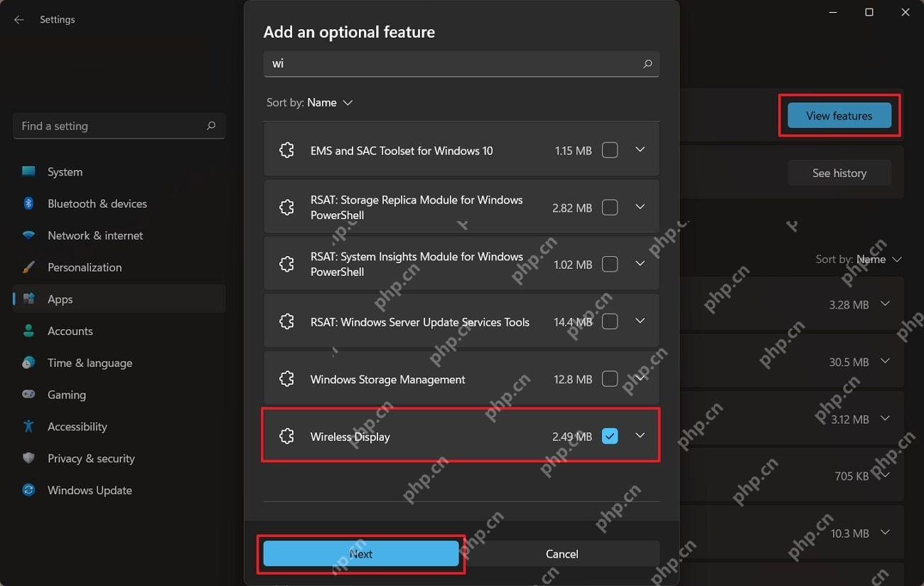Click the System monitor icon in sidebar
The image size is (924, 586).
pyautogui.click(x=28, y=171)
